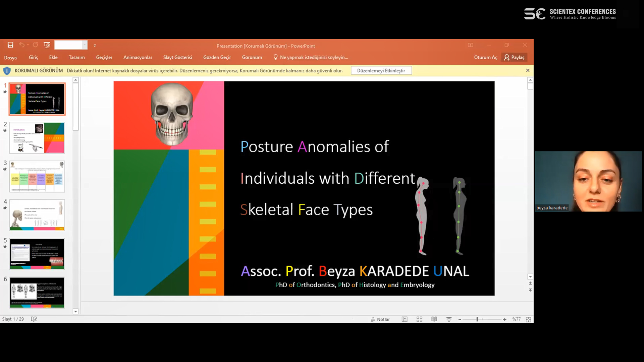This screenshot has height=362, width=644.
Task: Start slideshow from status bar icon
Action: click(449, 319)
